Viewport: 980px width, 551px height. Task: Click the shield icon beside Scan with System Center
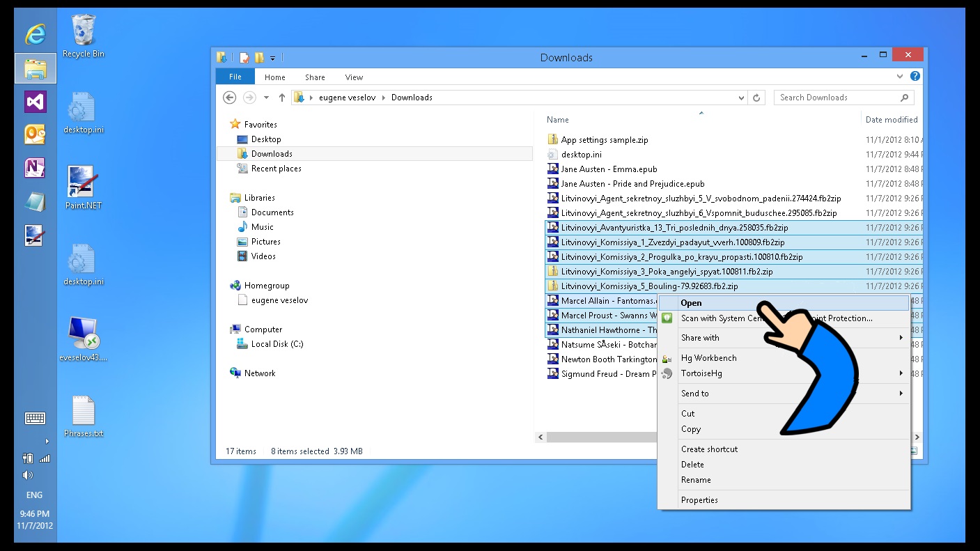tap(667, 318)
